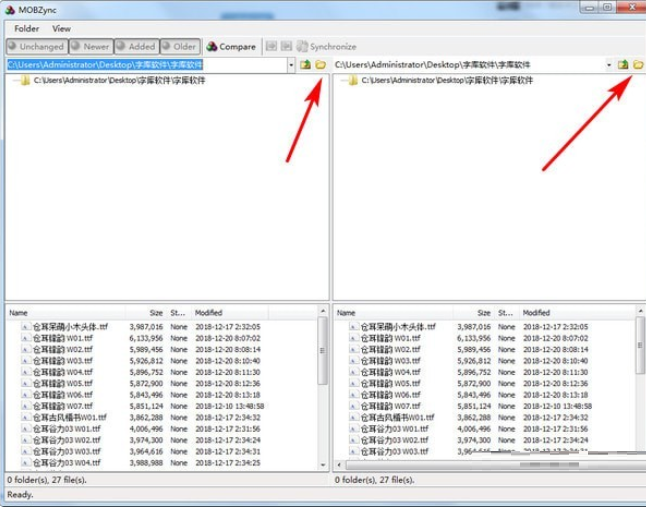The image size is (646, 507).
Task: Open the Folder menu
Action: (x=27, y=29)
